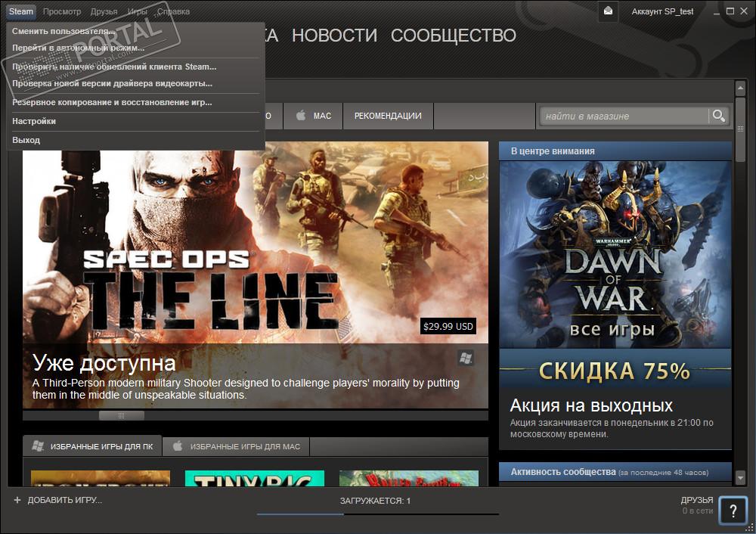Click the Apple logo on MAC tab
Image resolution: width=756 pixels, height=534 pixels.
(301, 115)
